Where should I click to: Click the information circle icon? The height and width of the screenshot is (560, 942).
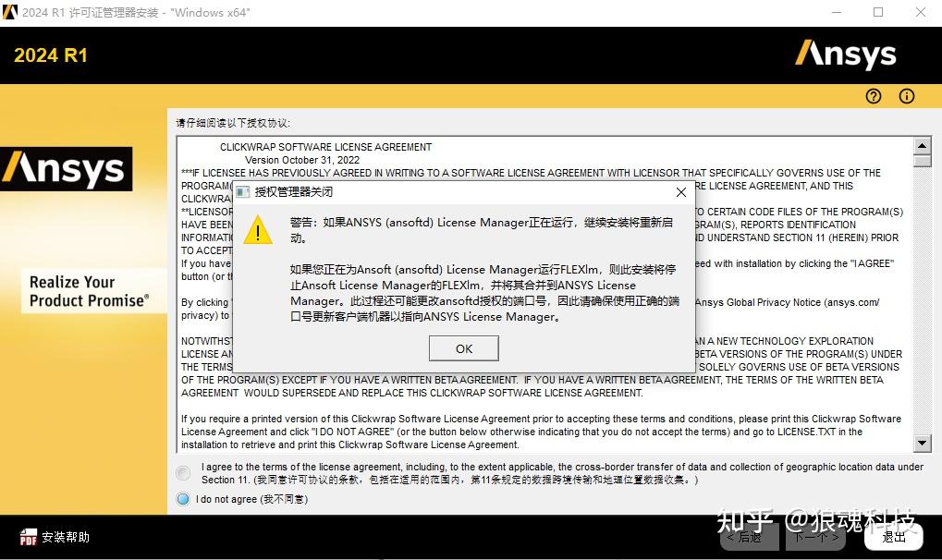click(x=906, y=96)
